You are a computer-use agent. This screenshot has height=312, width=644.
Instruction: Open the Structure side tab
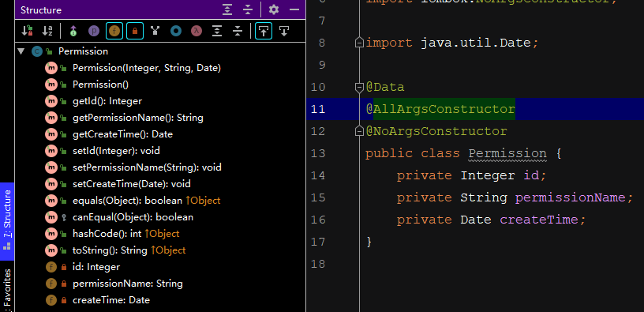pyautogui.click(x=7, y=221)
